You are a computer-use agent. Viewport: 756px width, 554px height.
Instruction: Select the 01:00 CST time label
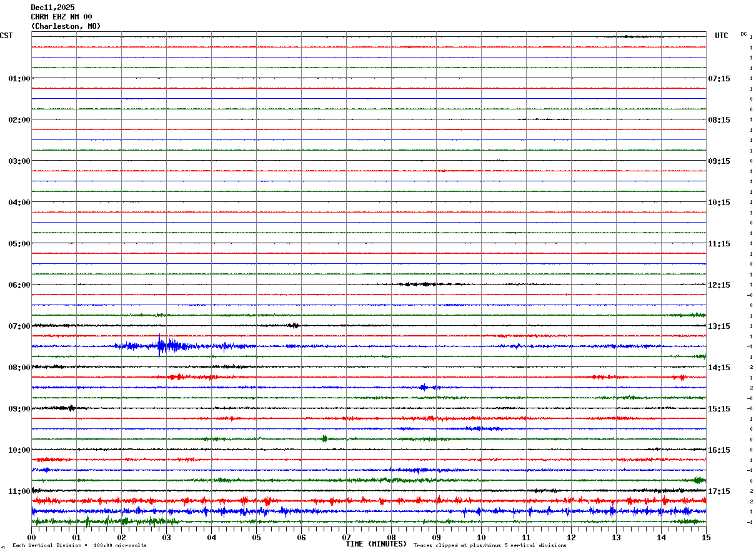pos(19,79)
